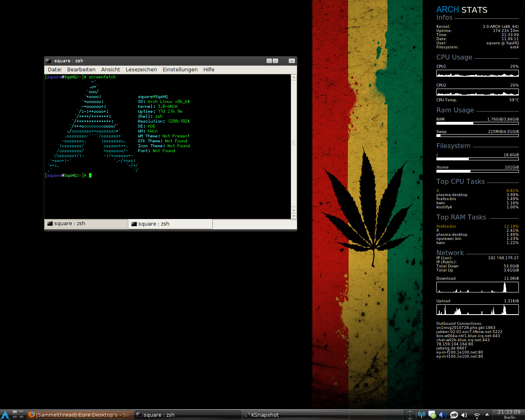This screenshot has height=420, width=525.
Task: Click the blue speaker volume icon
Action: [443, 415]
